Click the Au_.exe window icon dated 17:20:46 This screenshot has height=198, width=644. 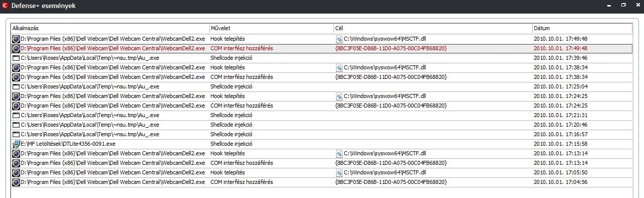coord(16,125)
